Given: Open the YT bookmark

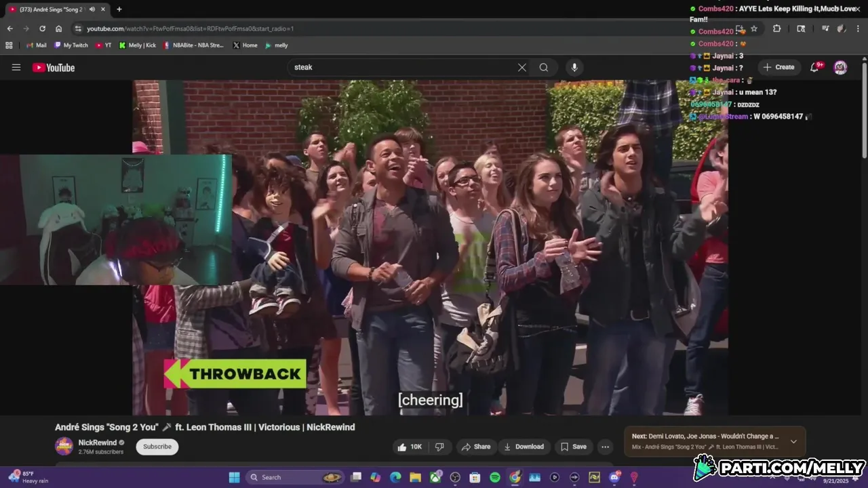Looking at the screenshot, I should pyautogui.click(x=103, y=45).
